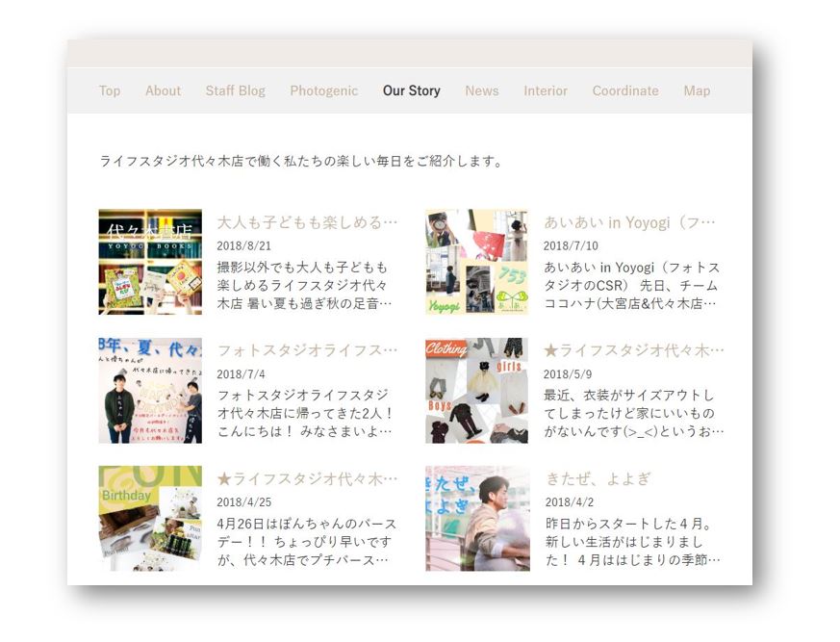Click the フォトスタジオライフス article title dated 2018/7/4

(307, 350)
